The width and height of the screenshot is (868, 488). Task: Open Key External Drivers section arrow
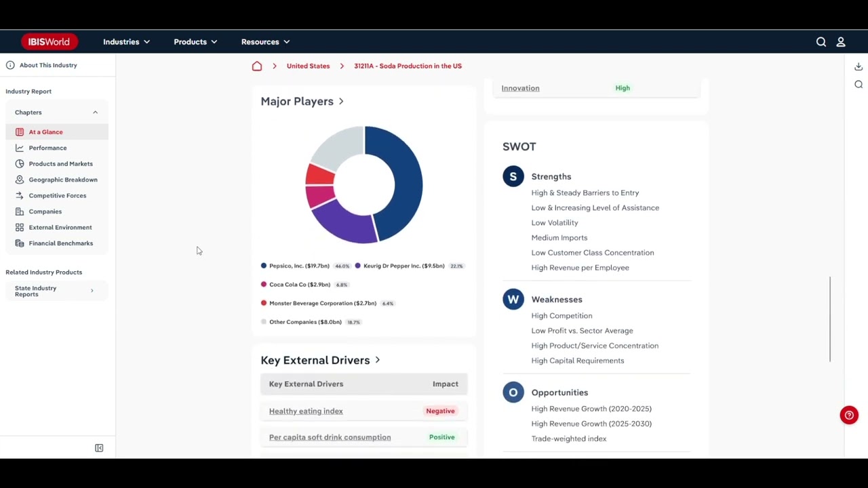[378, 361]
